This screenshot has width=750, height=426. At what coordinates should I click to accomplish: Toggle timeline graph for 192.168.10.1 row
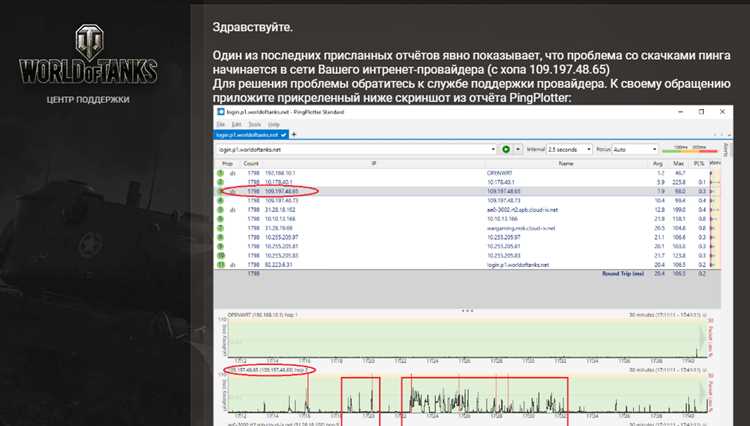coord(233,173)
